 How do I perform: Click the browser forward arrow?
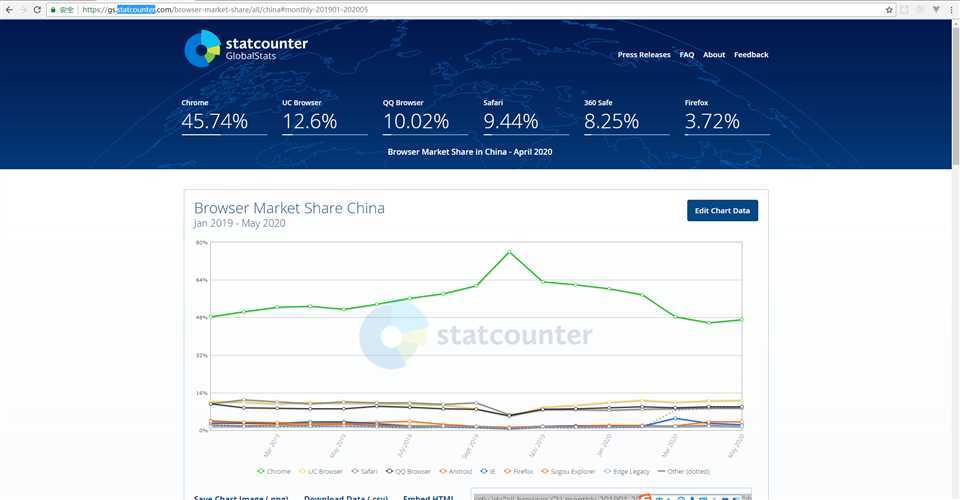click(x=23, y=10)
